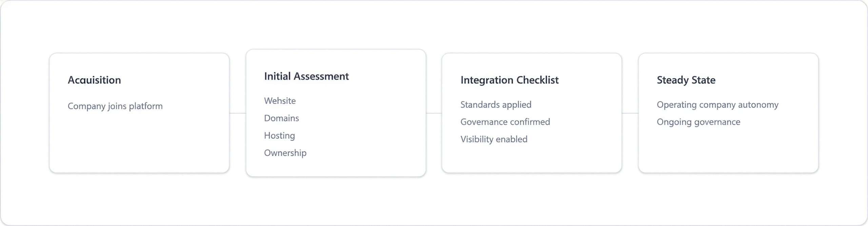The height and width of the screenshot is (226, 868).
Task: Click connector between Integration Checklist and Steady State
Action: tap(630, 113)
